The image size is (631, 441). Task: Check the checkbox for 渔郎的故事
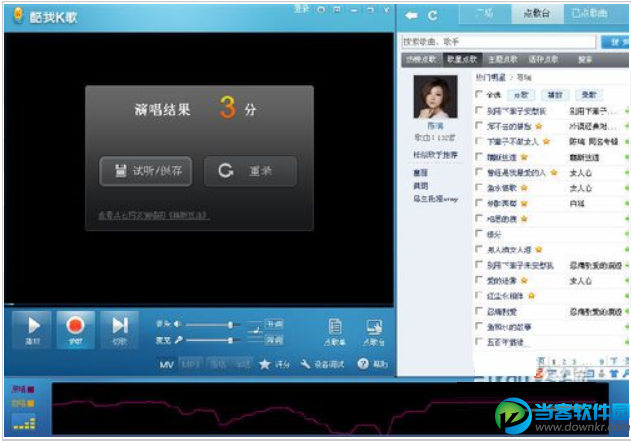click(479, 326)
